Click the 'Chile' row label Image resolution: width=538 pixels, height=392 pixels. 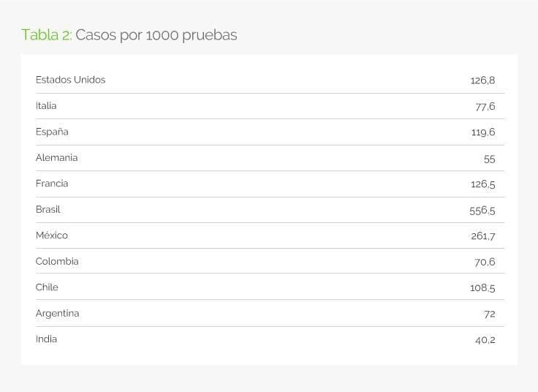tap(47, 287)
